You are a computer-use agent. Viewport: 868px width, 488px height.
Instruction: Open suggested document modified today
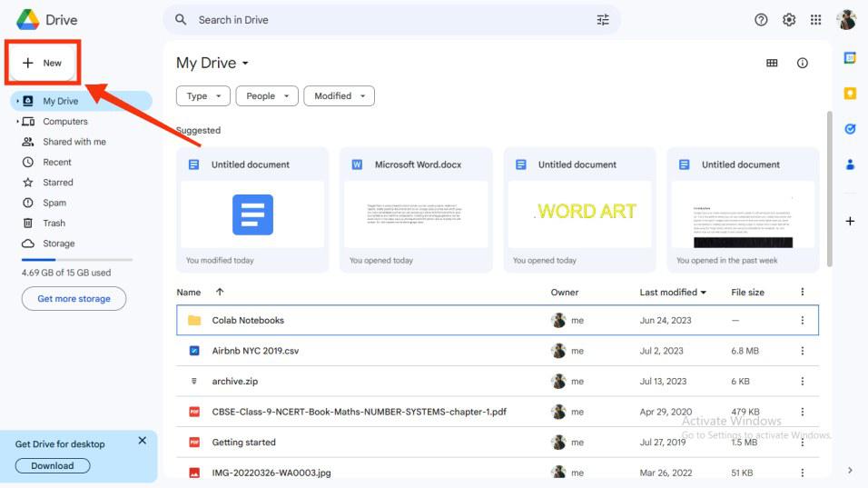(252, 210)
